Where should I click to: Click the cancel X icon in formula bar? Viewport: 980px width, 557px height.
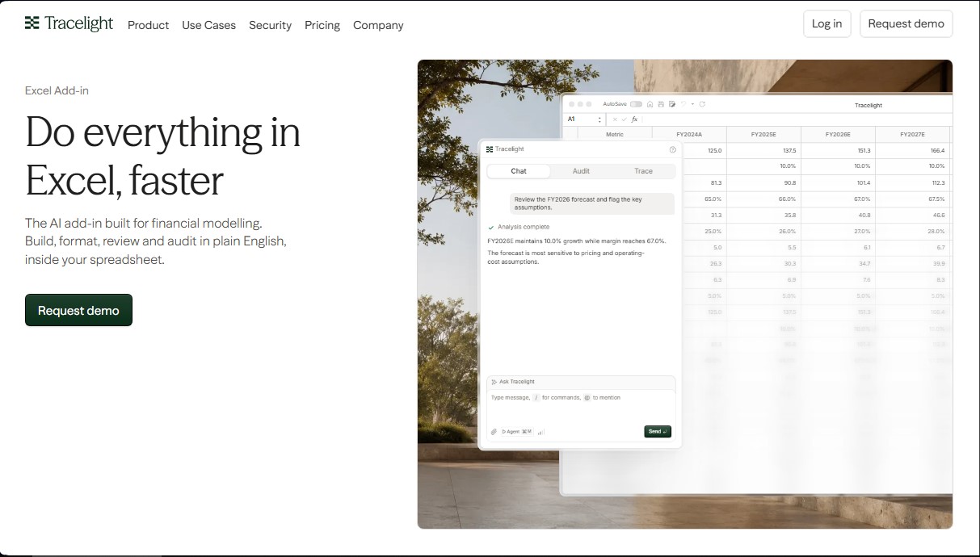pos(615,119)
